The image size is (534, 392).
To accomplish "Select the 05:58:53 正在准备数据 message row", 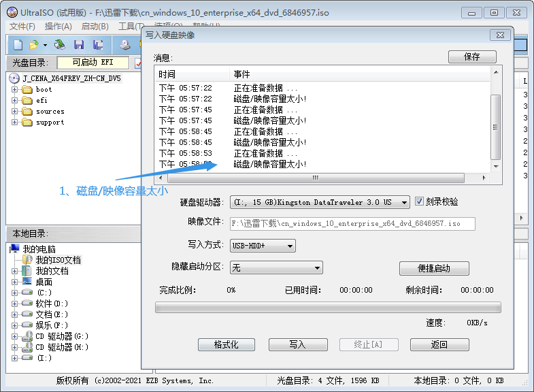I will 322,153.
